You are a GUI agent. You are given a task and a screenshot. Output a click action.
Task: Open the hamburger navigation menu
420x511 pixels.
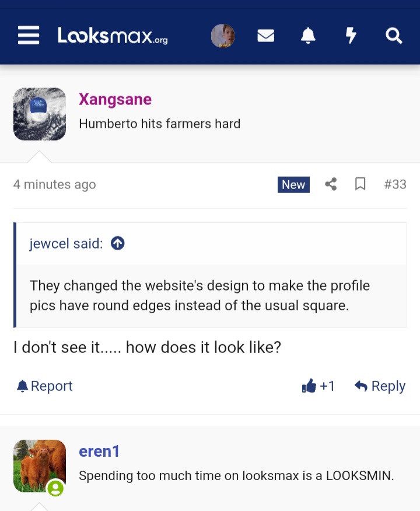tap(28, 36)
